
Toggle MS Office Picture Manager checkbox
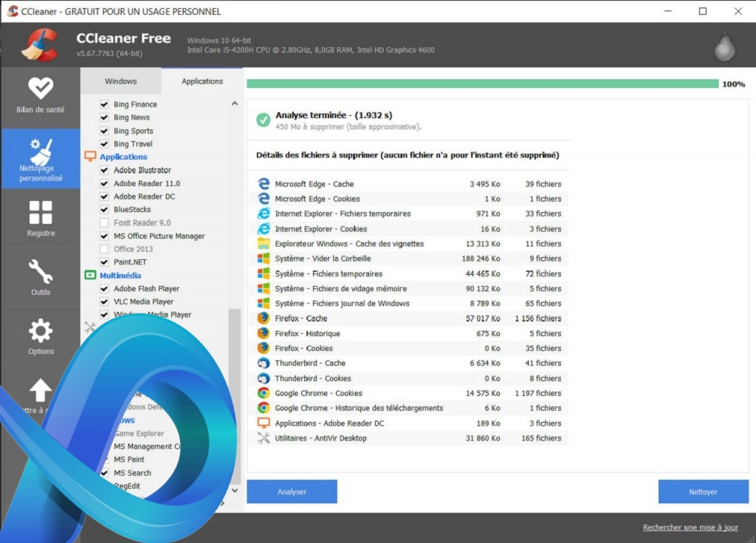point(104,236)
